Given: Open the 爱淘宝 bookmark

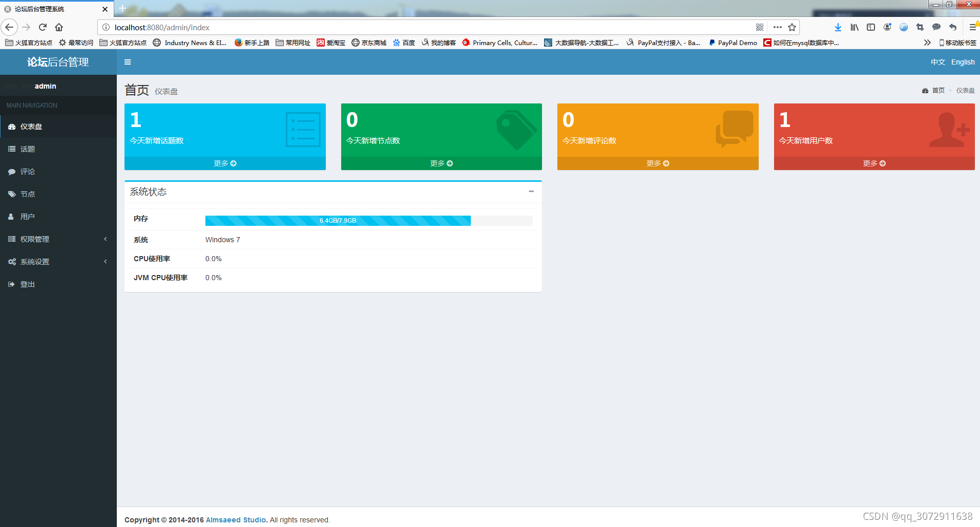Looking at the screenshot, I should (331, 43).
